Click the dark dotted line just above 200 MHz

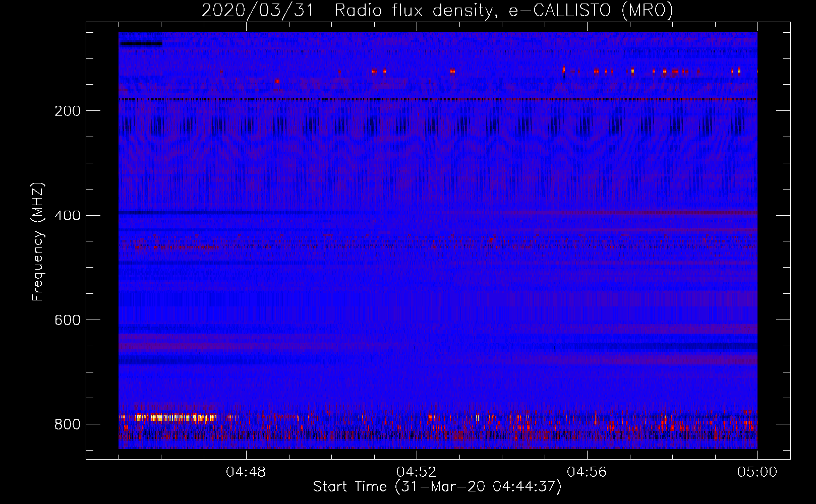click(x=438, y=100)
